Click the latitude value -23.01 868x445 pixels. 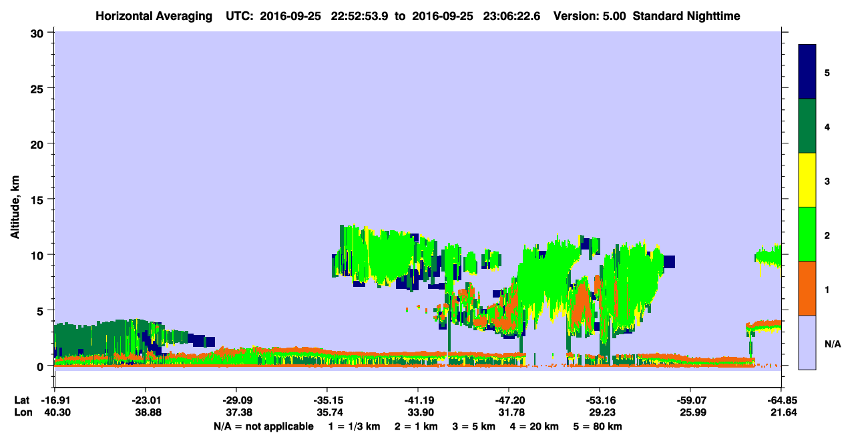pyautogui.click(x=146, y=400)
